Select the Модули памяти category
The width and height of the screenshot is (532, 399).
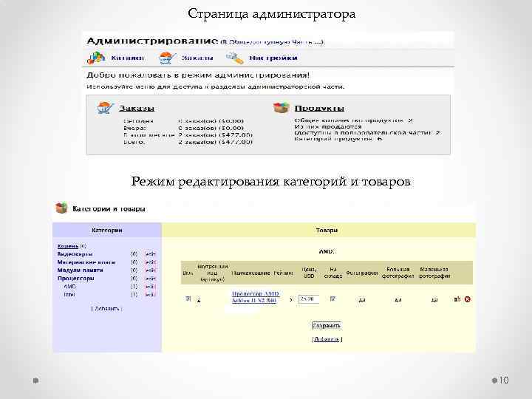(x=80, y=270)
